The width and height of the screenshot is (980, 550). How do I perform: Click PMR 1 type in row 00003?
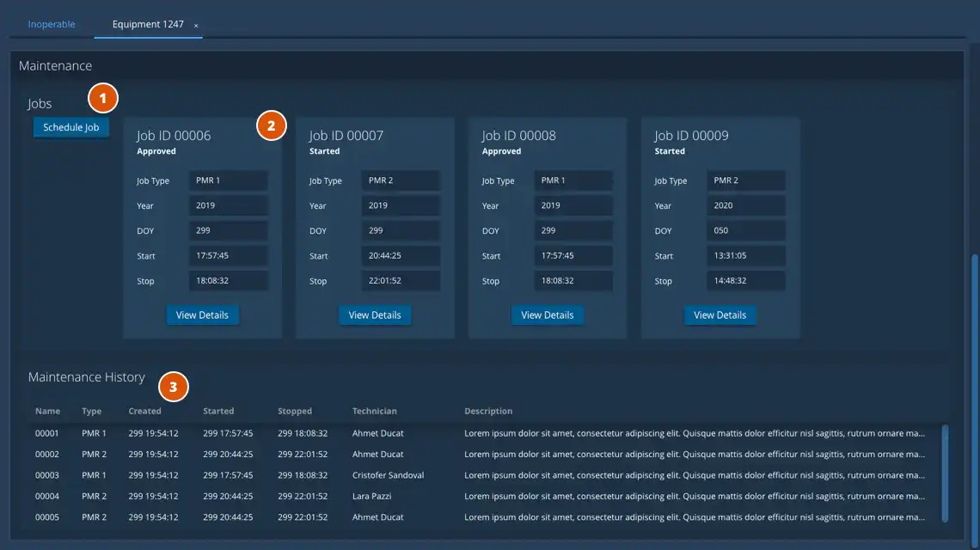pos(94,475)
